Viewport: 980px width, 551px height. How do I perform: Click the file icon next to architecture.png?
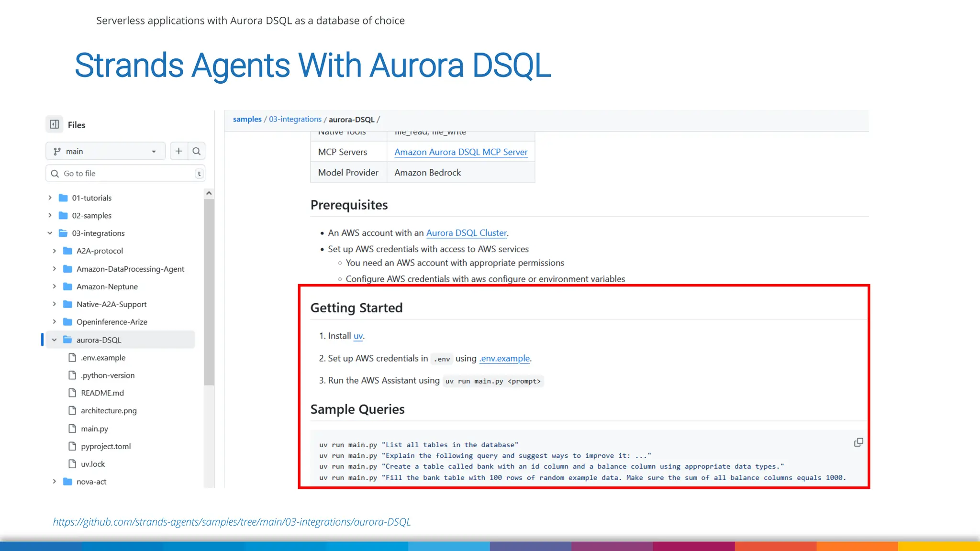tap(72, 411)
